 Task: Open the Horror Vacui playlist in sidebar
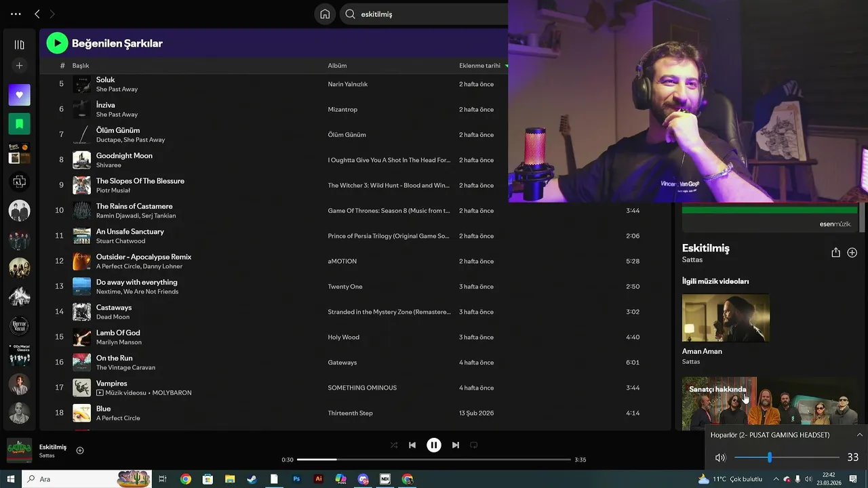click(x=19, y=326)
